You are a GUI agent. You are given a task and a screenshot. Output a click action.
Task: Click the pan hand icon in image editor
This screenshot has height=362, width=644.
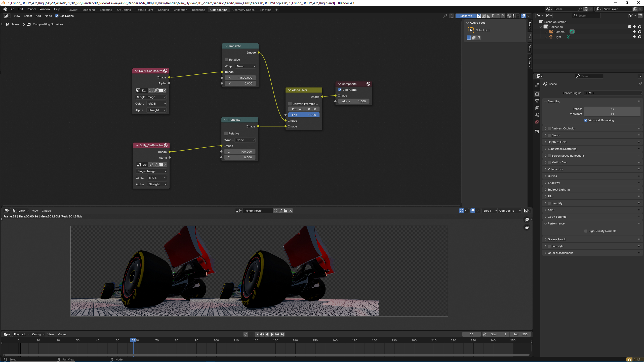pos(527,227)
